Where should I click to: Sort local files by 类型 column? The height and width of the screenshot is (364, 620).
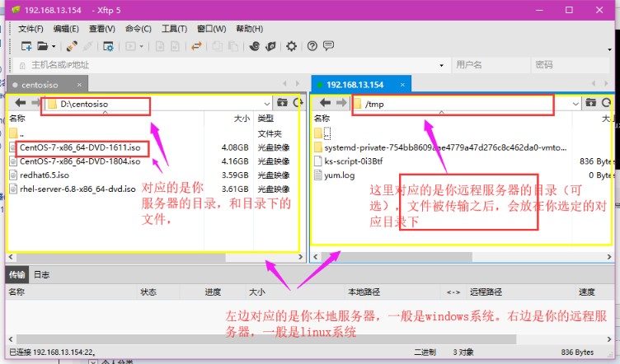(265, 119)
